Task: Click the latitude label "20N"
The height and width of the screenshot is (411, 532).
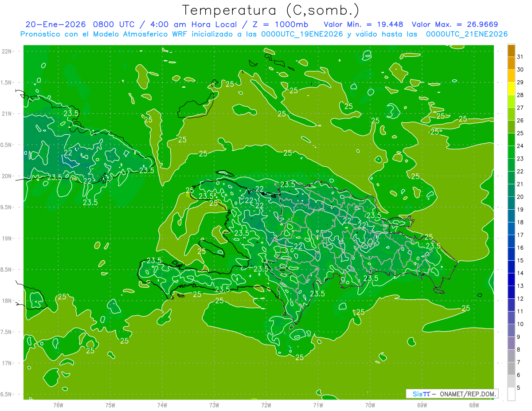Action: (x=8, y=176)
